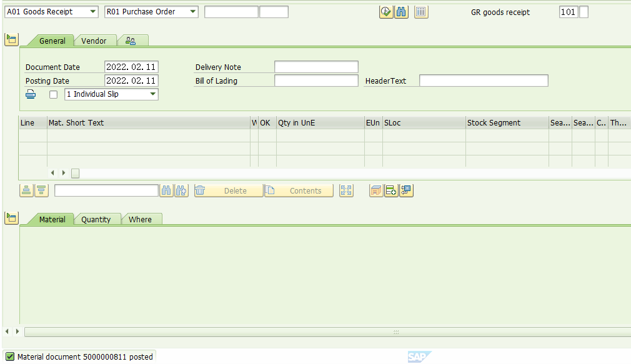The image size is (631, 364).
Task: Click the print slip icon near Document Date
Action: 31,94
